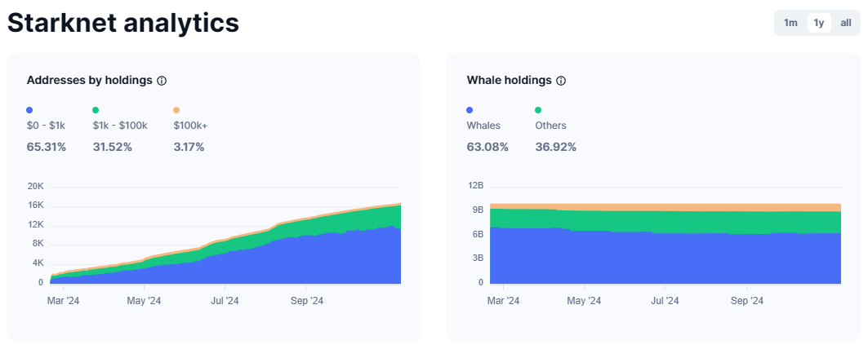Select the 1y time range tab

[819, 23]
